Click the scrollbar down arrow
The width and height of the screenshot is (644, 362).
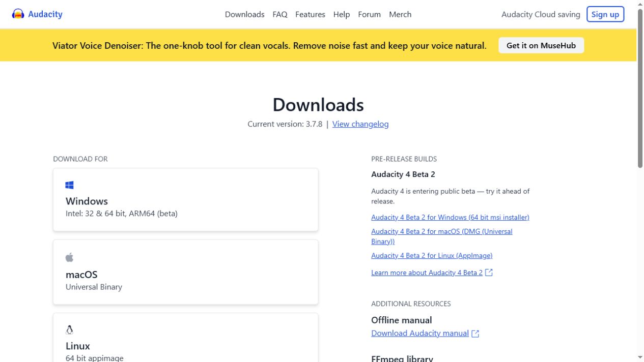[640, 358]
